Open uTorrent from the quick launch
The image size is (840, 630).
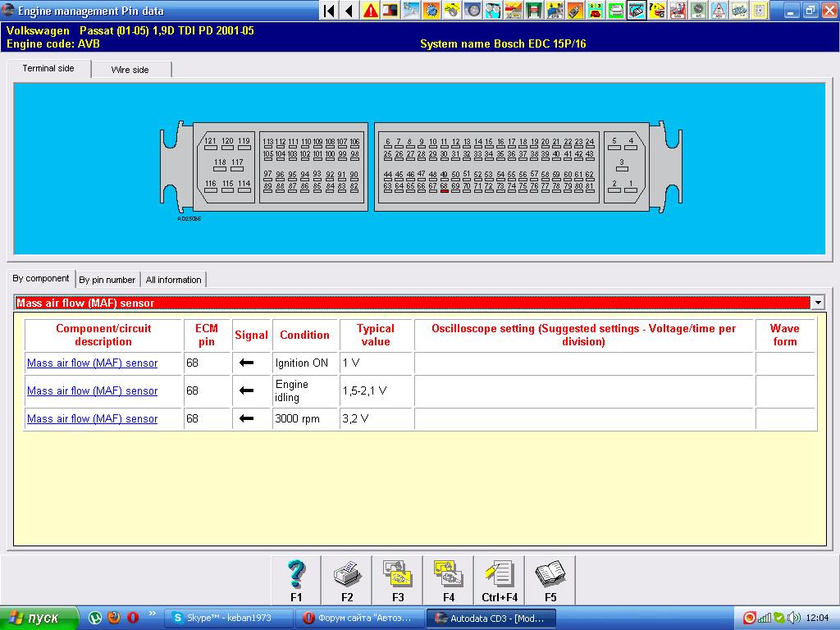[x=95, y=618]
